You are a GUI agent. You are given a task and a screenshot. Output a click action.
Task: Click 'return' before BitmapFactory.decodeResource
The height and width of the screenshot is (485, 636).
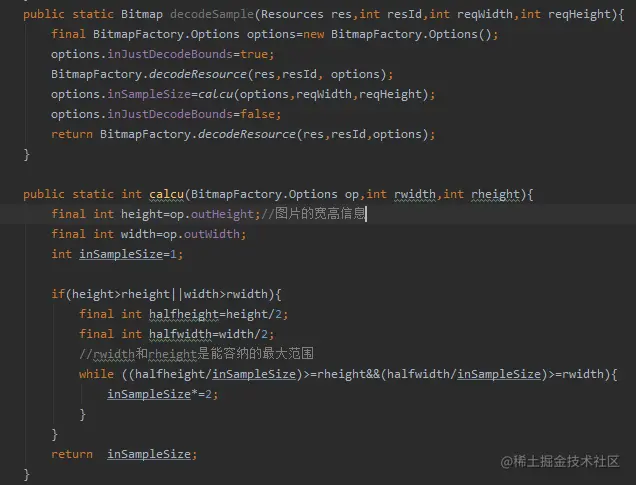(72, 134)
